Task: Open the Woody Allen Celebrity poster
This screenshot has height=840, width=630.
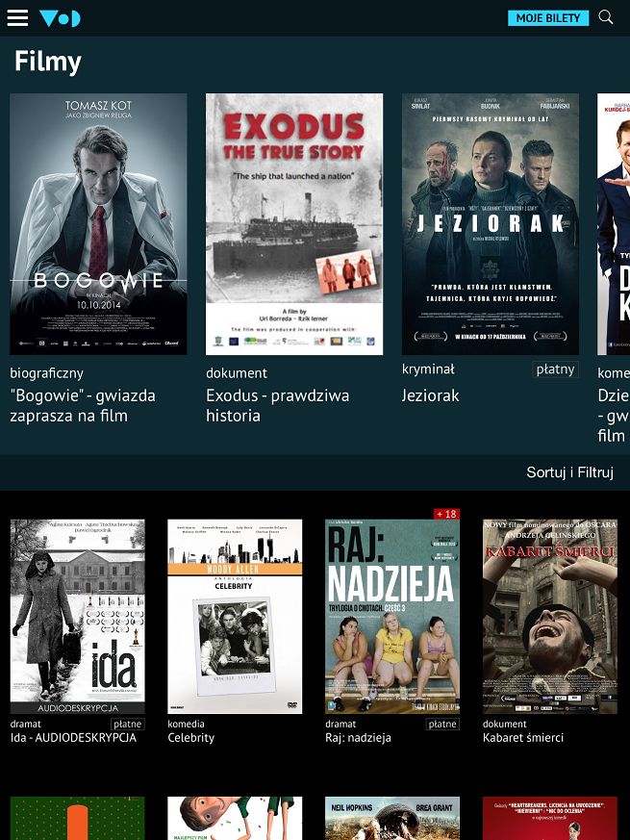Action: coord(235,616)
